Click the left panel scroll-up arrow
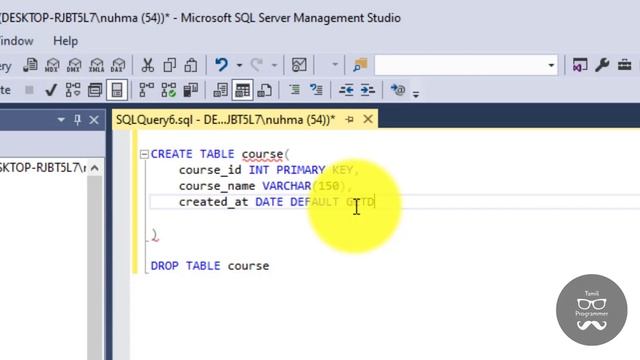 click(x=94, y=168)
